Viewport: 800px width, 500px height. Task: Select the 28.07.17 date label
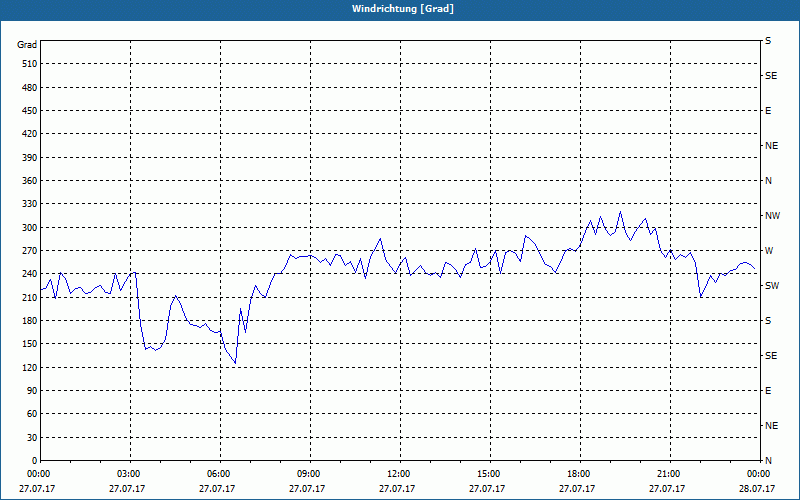point(757,488)
